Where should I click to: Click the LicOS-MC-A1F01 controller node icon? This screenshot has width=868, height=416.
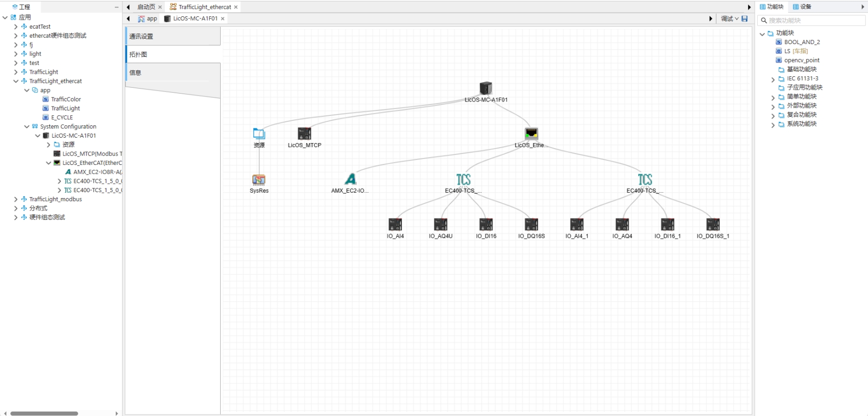pos(485,89)
